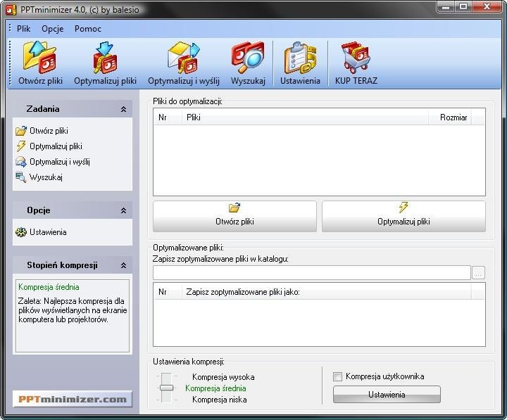The image size is (507, 420).
Task: Click the Otwórz pliki toolbar icon
Action: 40,58
